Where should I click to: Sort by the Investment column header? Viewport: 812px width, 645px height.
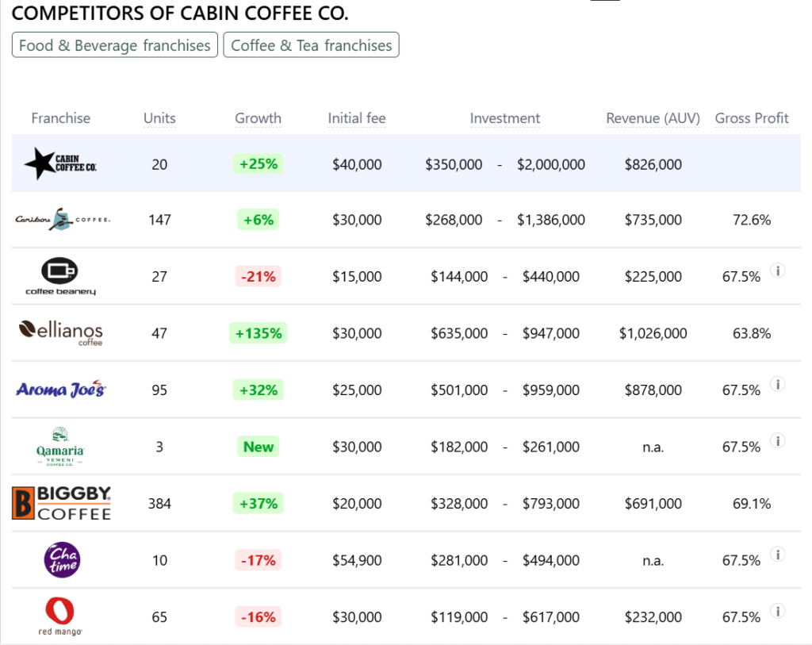point(505,118)
